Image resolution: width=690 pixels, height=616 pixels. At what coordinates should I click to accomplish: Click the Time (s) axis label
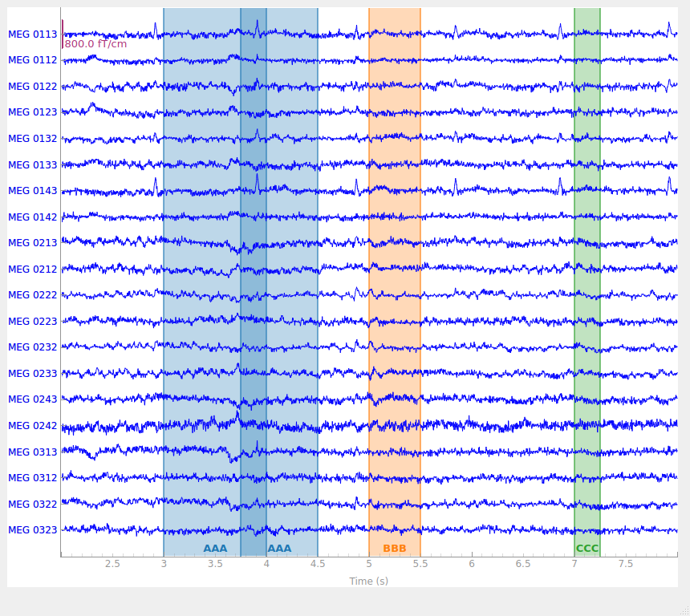369,582
